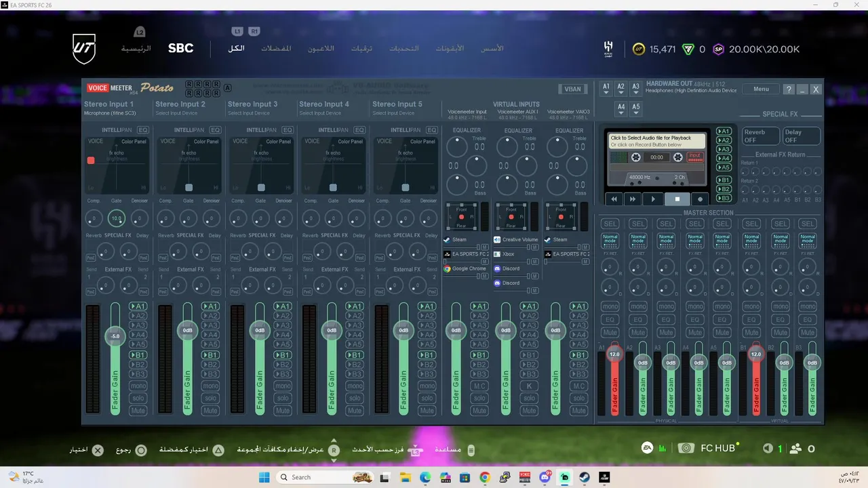Screen dimensions: 868x488
Task: Click the Google Chrome icon in the app list
Action: pos(448,268)
